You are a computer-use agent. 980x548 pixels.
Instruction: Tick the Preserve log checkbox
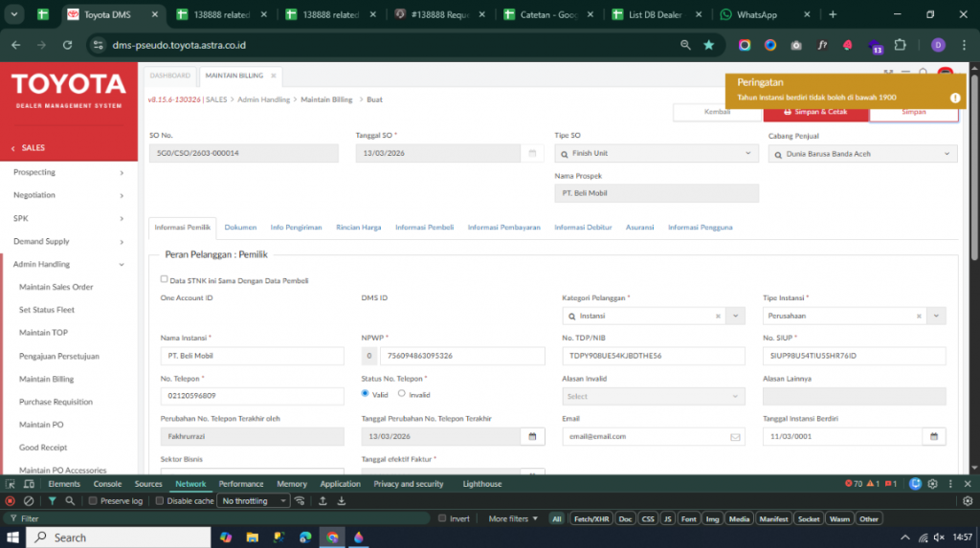[93, 501]
